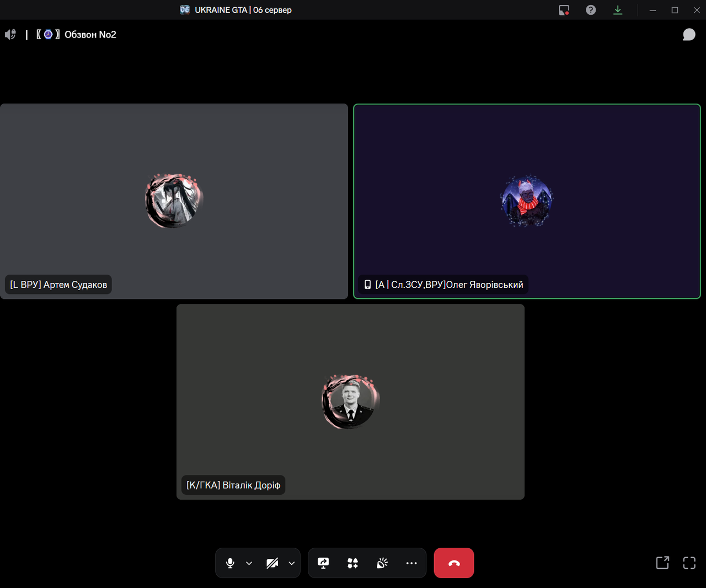Select Віталік Доріф's video tile avatar

point(351,402)
